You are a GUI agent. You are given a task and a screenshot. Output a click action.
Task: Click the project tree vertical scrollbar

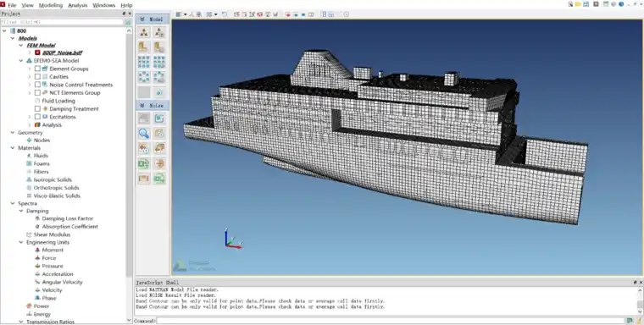[129, 156]
